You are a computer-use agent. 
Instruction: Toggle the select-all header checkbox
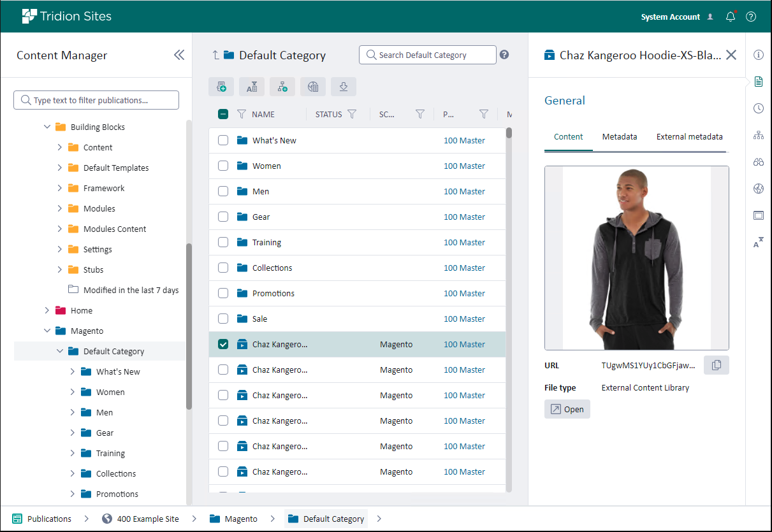[x=223, y=115]
